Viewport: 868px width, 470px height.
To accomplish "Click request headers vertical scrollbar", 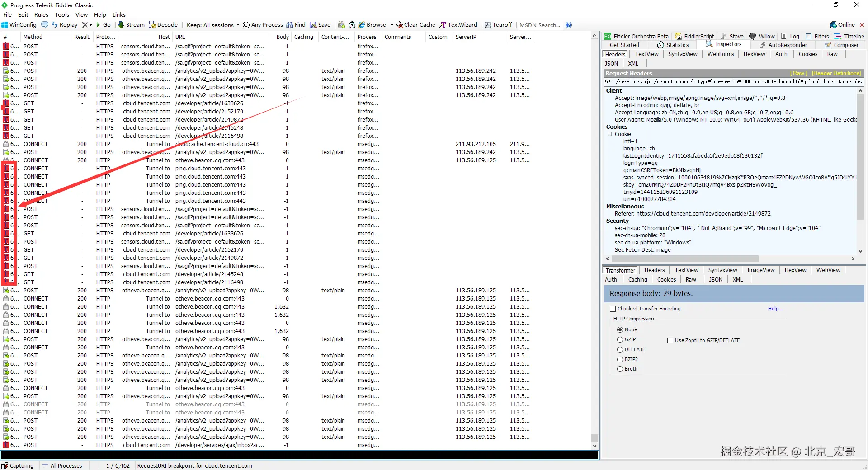I will (x=860, y=157).
